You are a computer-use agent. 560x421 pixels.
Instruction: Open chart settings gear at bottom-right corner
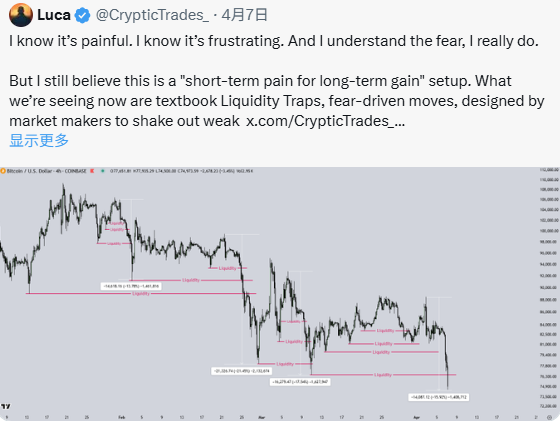tap(549, 417)
